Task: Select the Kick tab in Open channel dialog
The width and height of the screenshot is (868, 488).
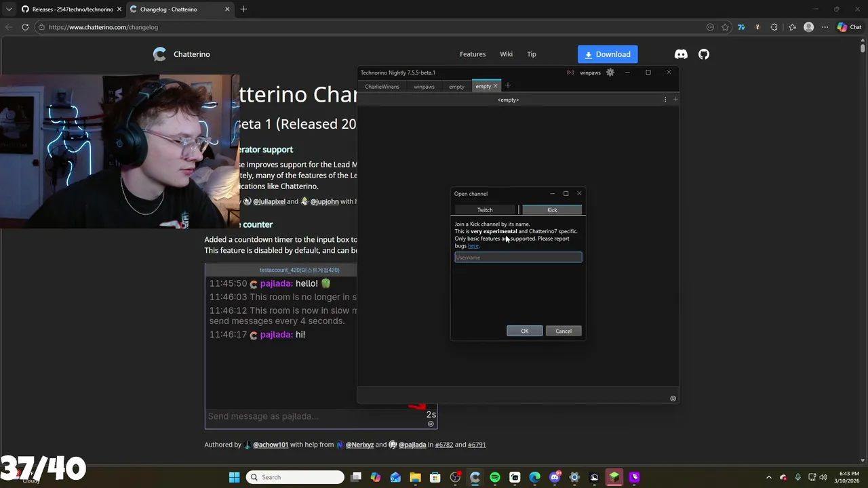Action: [x=552, y=210]
